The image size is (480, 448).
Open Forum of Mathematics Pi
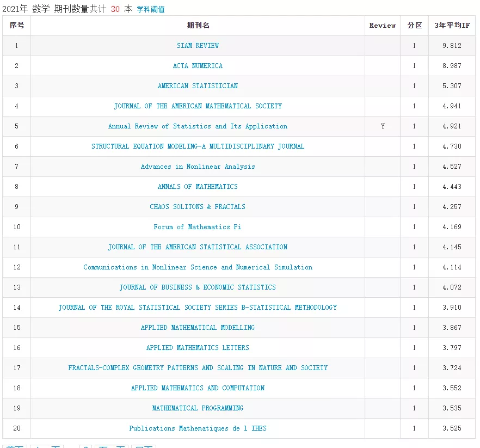click(198, 227)
